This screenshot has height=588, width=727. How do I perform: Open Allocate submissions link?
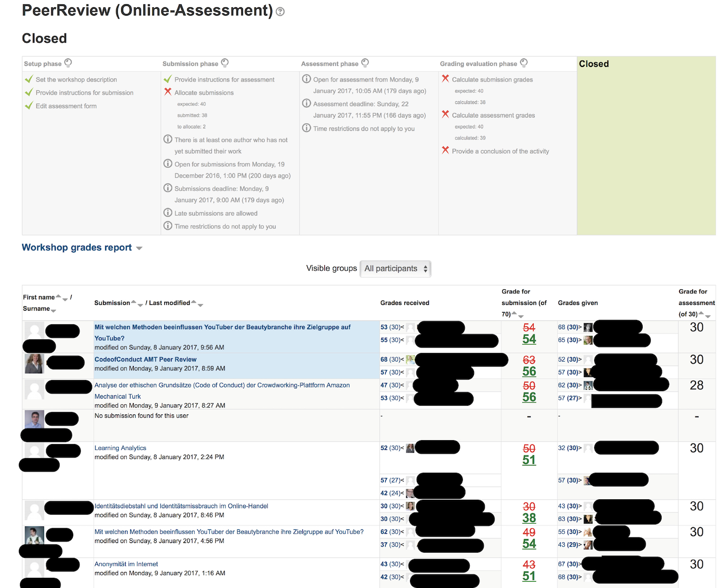coord(204,93)
